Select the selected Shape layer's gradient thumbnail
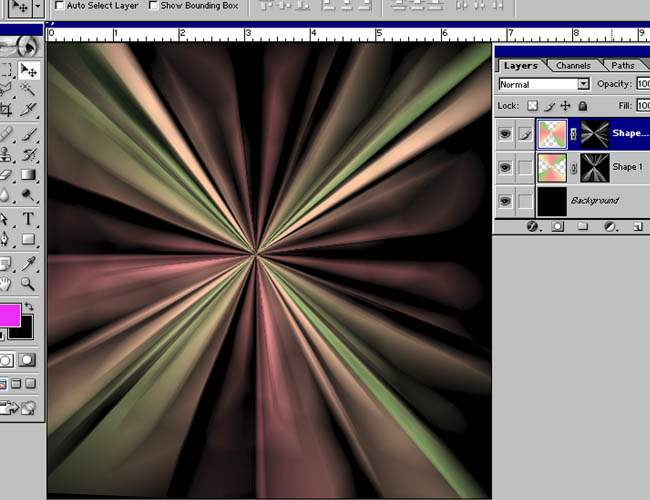The height and width of the screenshot is (500, 650). click(552, 134)
